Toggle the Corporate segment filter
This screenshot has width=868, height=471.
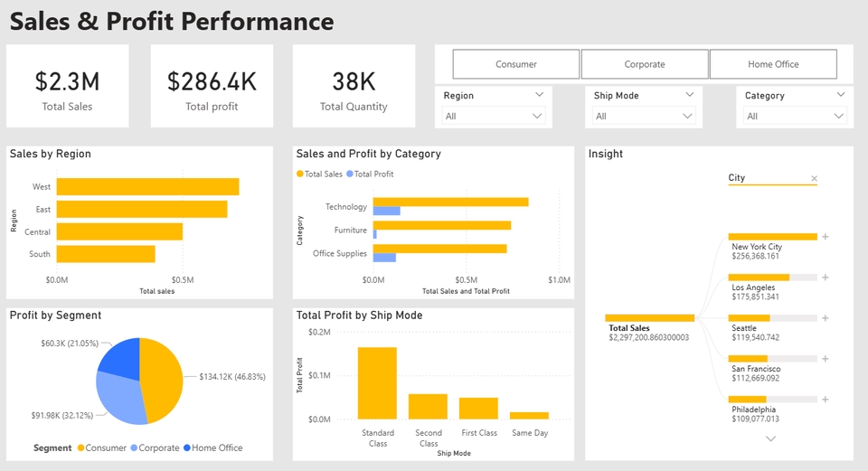tap(645, 64)
